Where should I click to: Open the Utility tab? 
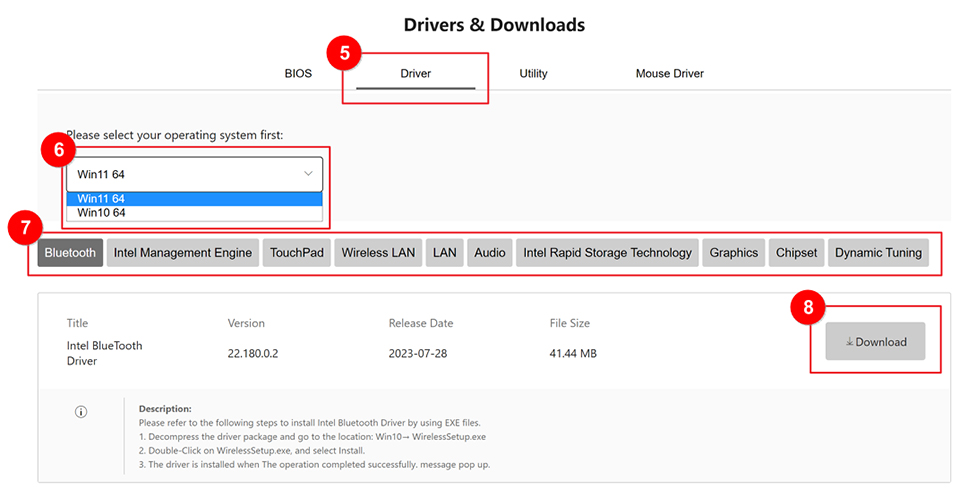(x=533, y=73)
